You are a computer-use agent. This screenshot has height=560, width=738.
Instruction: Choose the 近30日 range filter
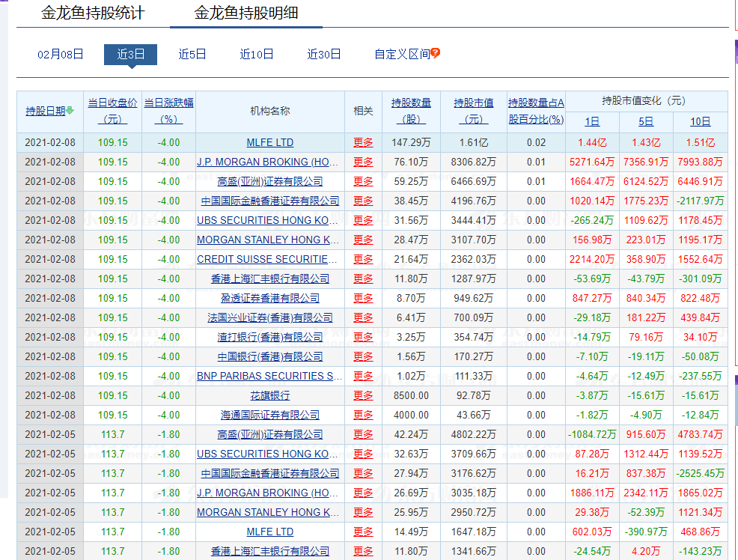coord(324,54)
